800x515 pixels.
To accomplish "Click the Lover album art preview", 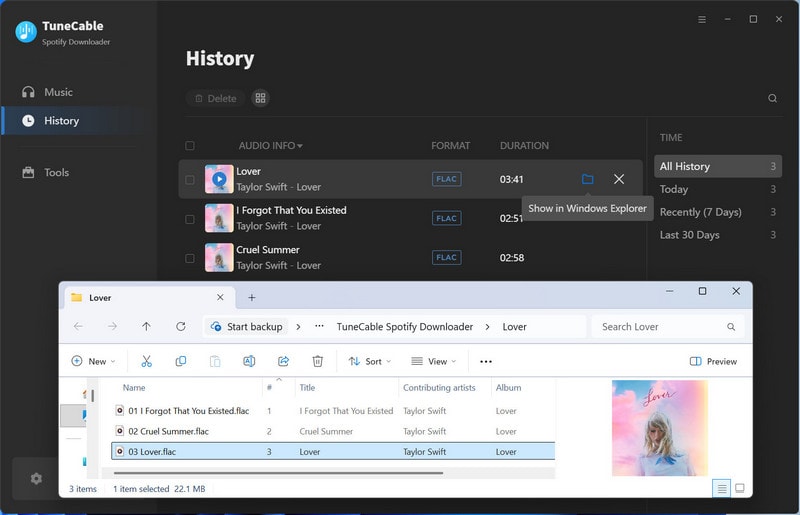I will (660, 428).
